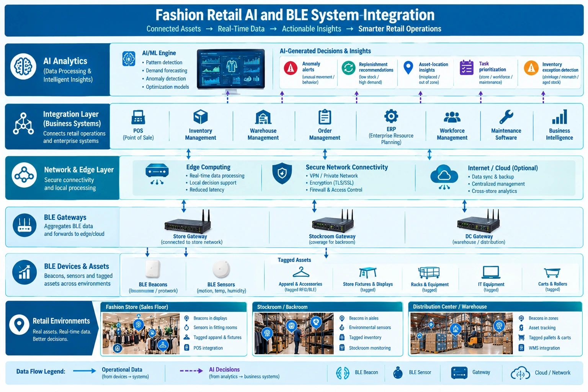This screenshot has height=392, width=588.
Task: Click the Business Intelligence bar chart icon
Action: pos(559,117)
